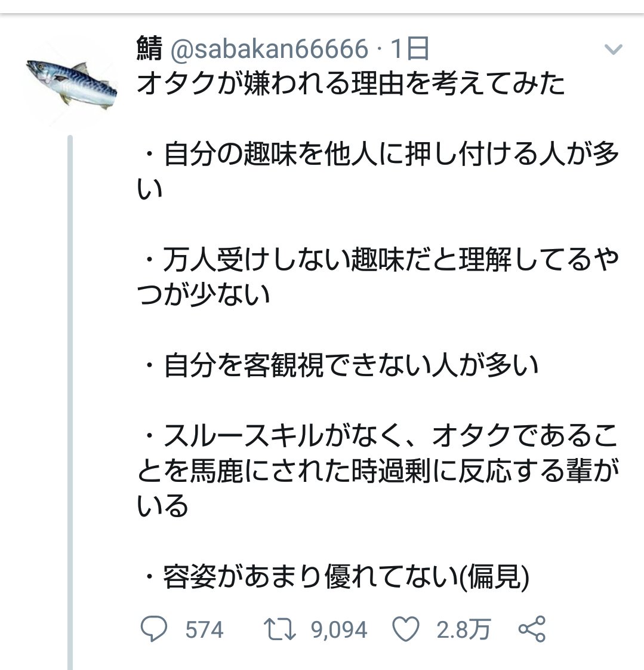View the 2.8万 likes count
This screenshot has height=670, width=644.
coord(463,630)
